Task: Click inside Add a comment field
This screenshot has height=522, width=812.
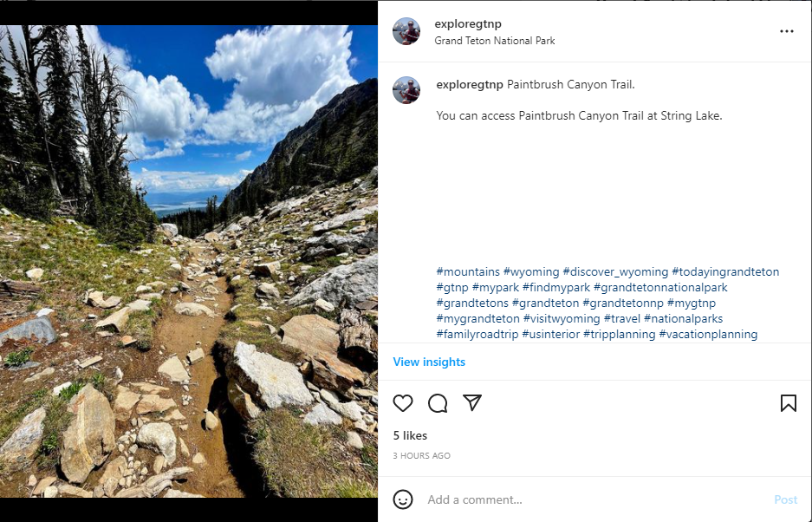Action: tap(589, 499)
